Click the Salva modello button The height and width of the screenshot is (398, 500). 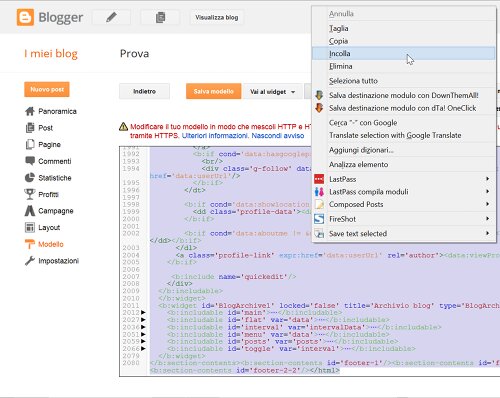[x=214, y=91]
